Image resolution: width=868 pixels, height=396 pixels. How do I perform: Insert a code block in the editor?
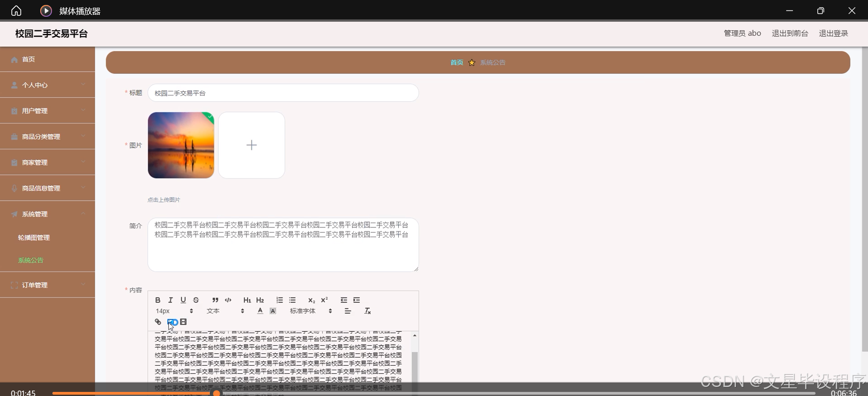[228, 300]
